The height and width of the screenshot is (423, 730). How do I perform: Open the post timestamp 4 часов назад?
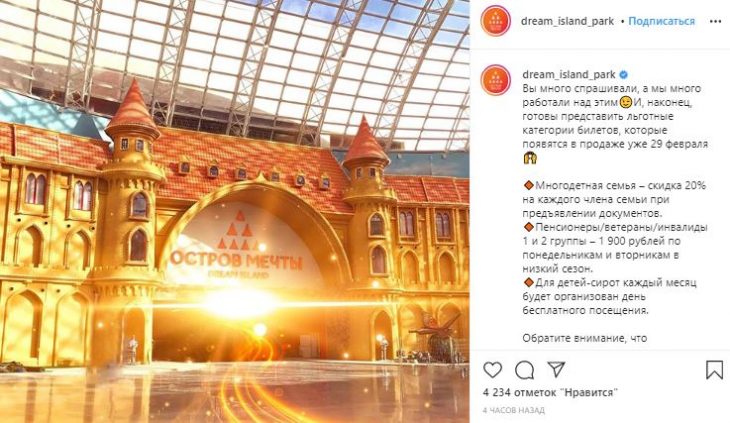514,410
